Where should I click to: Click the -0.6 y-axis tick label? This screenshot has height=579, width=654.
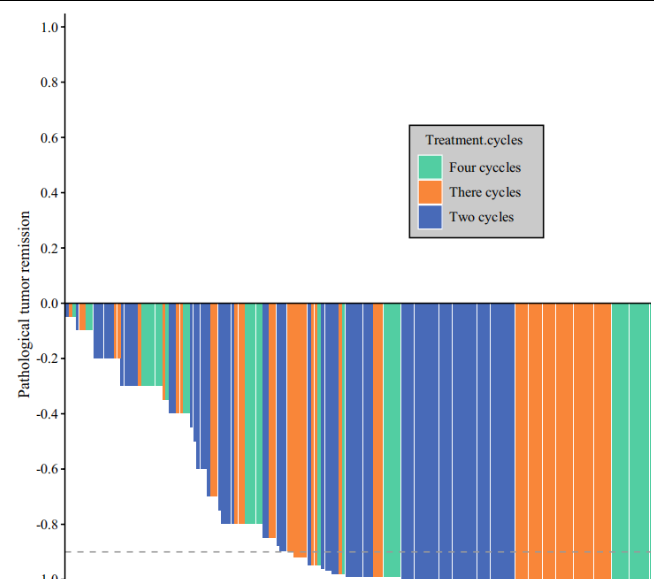pos(47,468)
